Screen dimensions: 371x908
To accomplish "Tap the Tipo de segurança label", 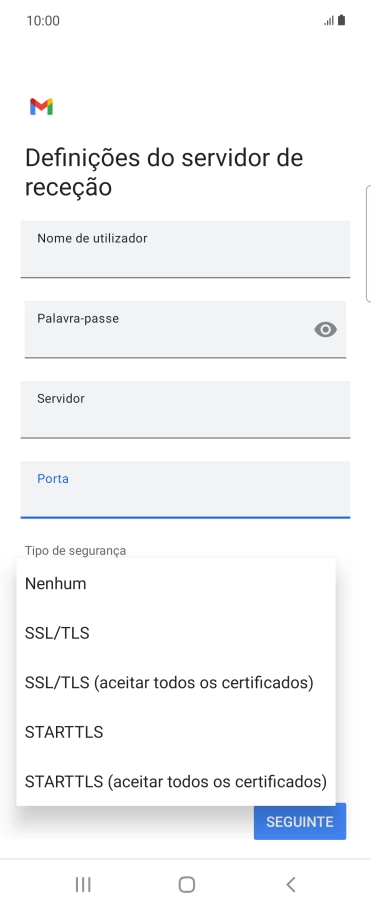I will (75, 550).
